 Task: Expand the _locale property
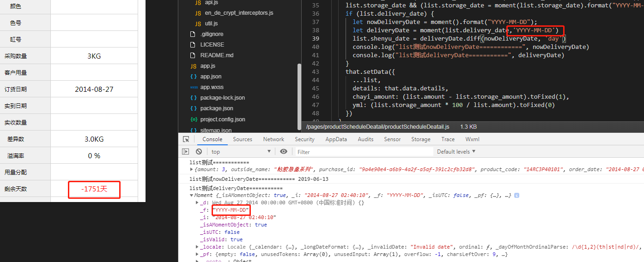[x=198, y=247]
